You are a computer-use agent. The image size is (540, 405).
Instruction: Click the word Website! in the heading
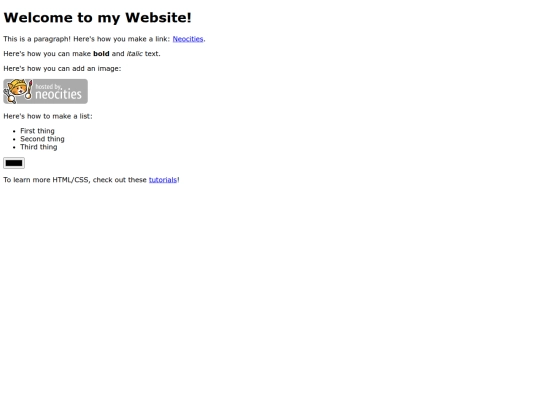pos(158,18)
